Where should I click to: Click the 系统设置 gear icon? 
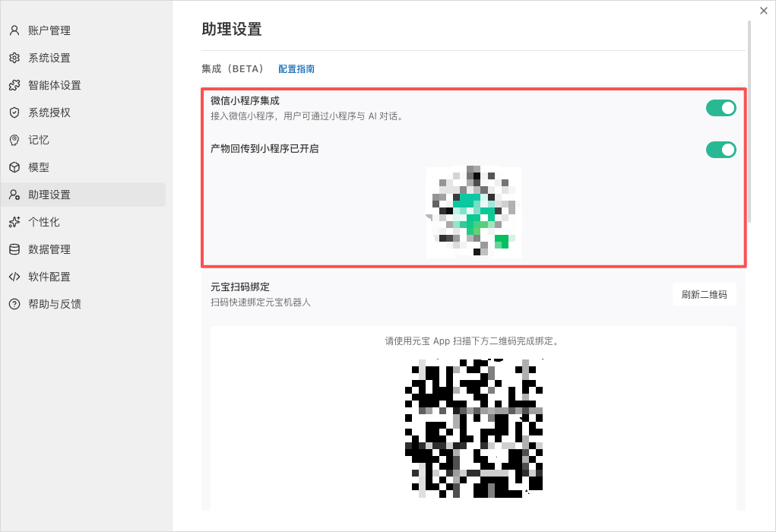[14, 58]
